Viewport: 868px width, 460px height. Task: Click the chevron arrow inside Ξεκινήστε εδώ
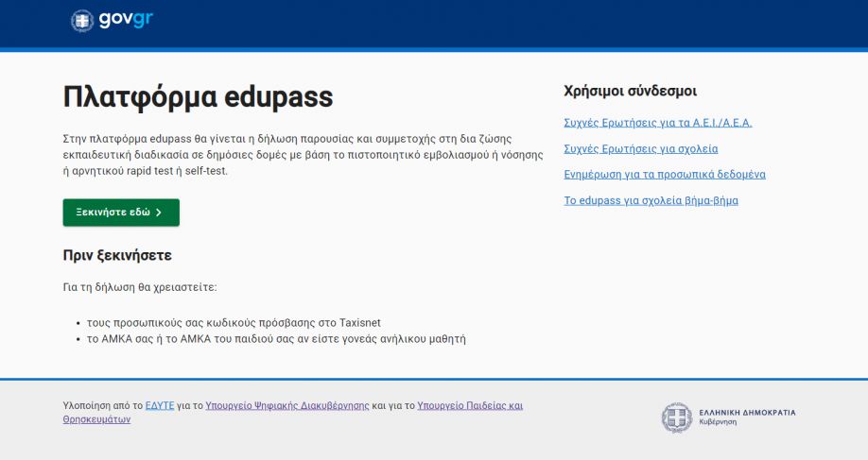click(159, 213)
